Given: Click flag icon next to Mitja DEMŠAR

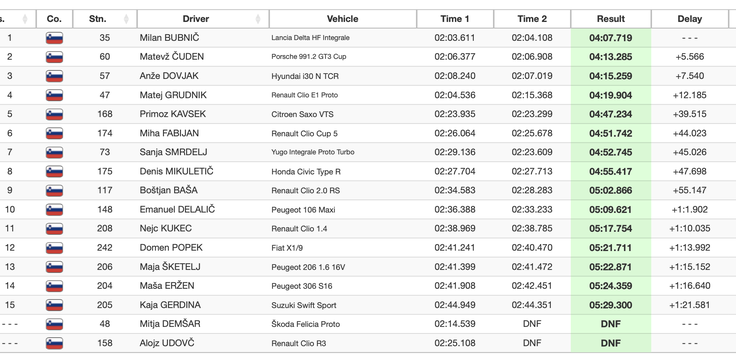Looking at the screenshot, I should coord(54,324).
